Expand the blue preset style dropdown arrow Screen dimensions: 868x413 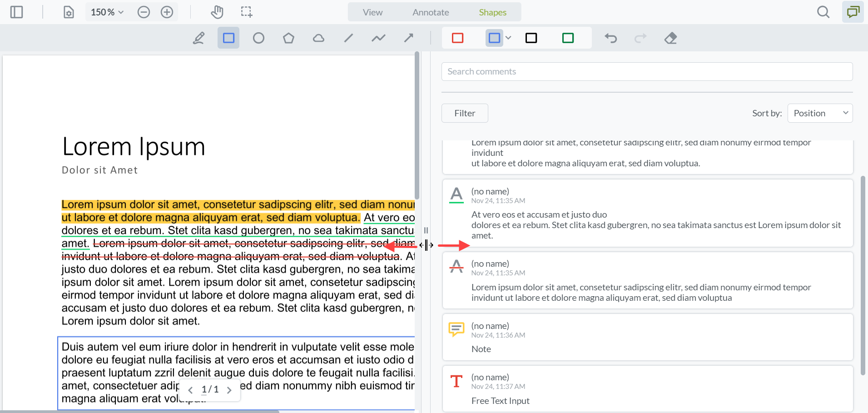[508, 38]
